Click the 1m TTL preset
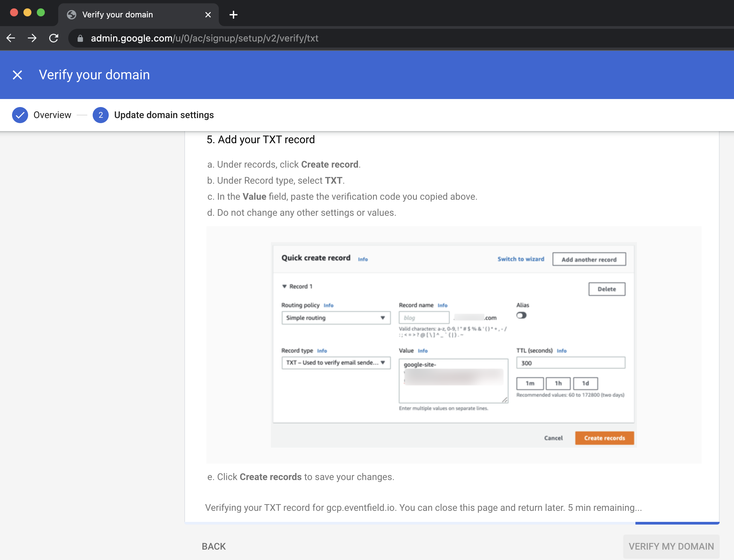The width and height of the screenshot is (734, 560). click(x=530, y=383)
